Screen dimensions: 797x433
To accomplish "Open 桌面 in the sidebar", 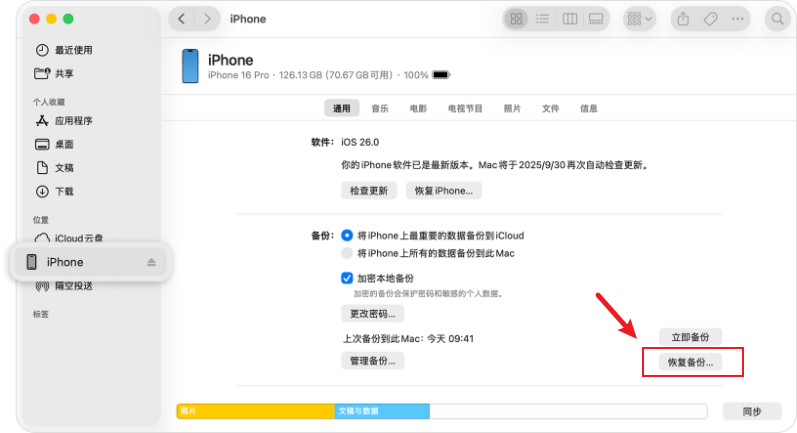I will 54,144.
